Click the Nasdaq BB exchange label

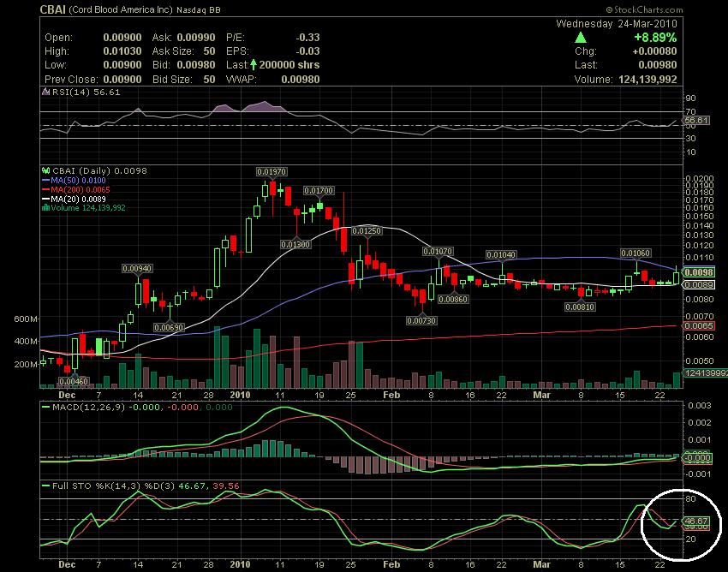(198, 9)
